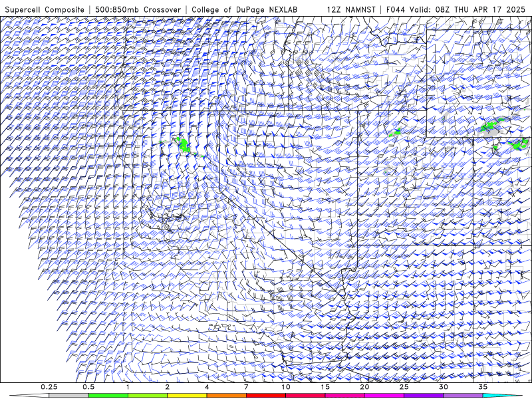Viewport: 532px width, 399px height.
Task: Click the gray 0.25–0.5 color bar segment
Action: (x=68, y=396)
